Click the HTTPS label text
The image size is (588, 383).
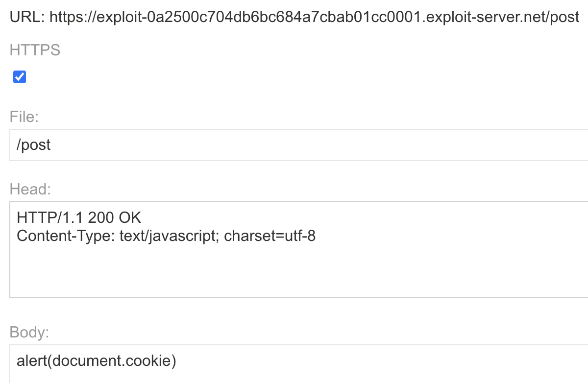pyautogui.click(x=35, y=50)
